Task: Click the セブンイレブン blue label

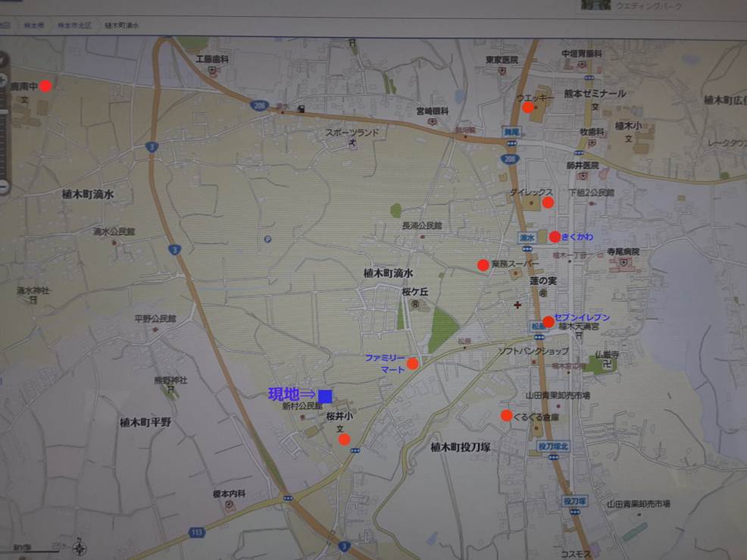Action: coord(582,316)
